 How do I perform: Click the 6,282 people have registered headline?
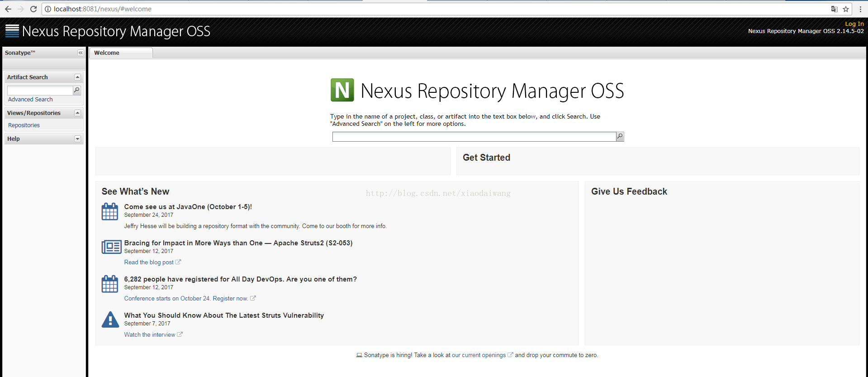click(241, 279)
